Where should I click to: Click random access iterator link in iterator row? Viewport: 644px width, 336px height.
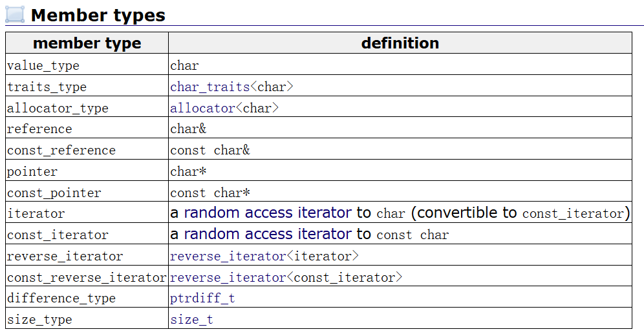tap(268, 213)
